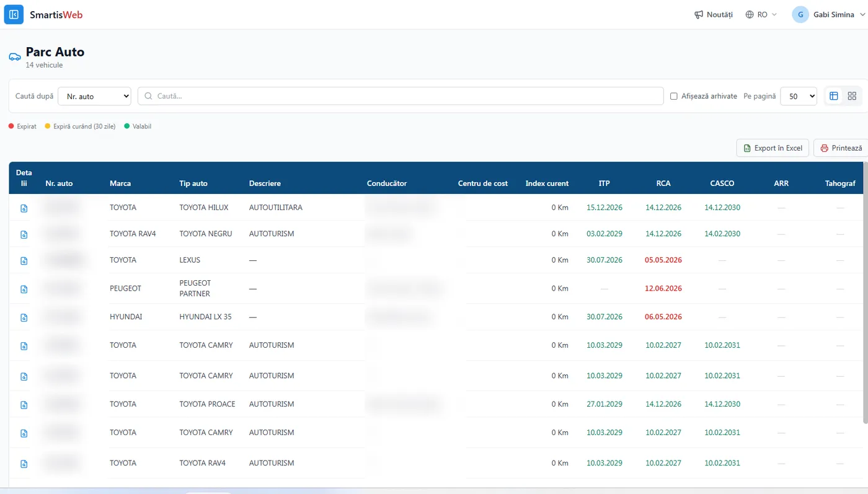Image resolution: width=868 pixels, height=494 pixels.
Task: Open details icon for TOYOTA PROACE row
Action: 24,405
